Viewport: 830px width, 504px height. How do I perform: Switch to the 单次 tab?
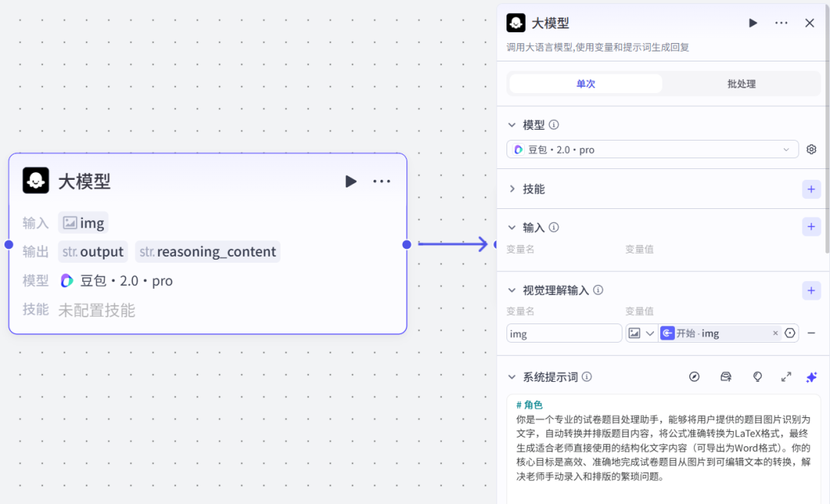click(x=586, y=84)
